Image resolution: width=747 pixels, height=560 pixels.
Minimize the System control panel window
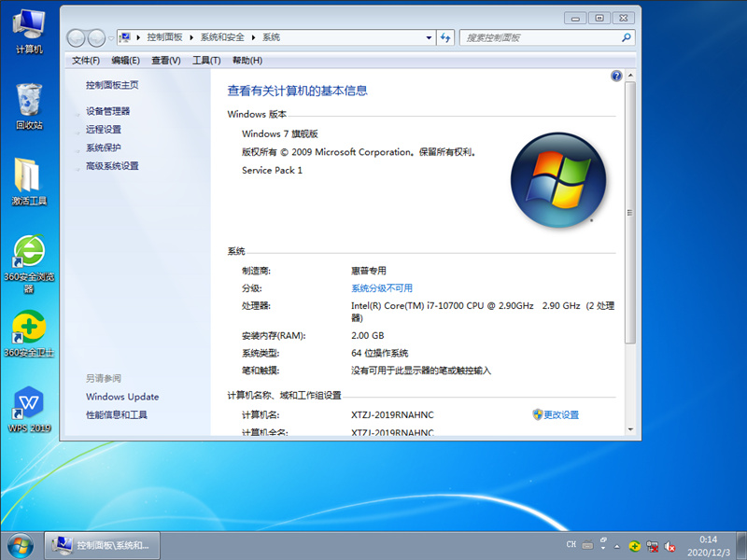pos(575,18)
